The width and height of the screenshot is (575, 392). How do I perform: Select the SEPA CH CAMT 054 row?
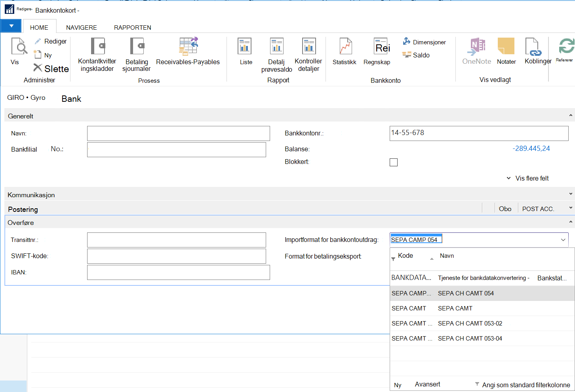(x=482, y=293)
